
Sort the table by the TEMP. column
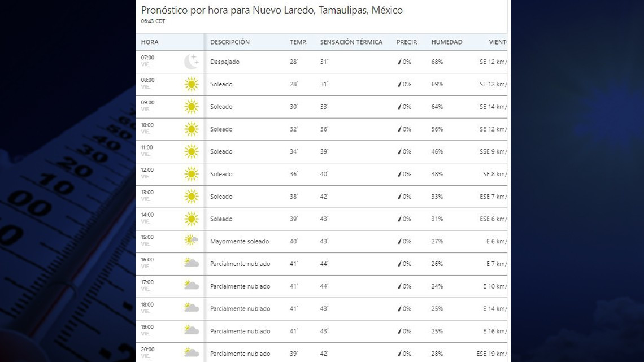coord(298,42)
